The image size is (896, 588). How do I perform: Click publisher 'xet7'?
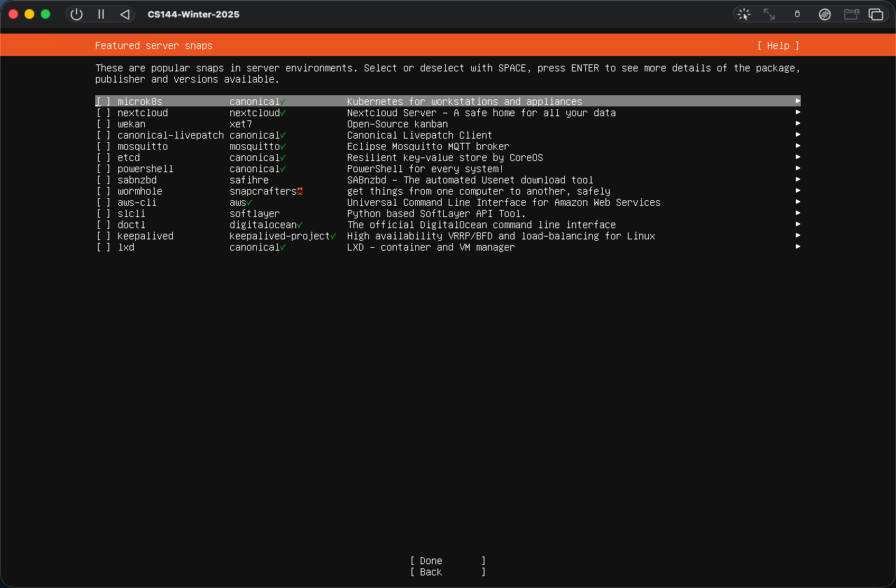click(x=241, y=124)
